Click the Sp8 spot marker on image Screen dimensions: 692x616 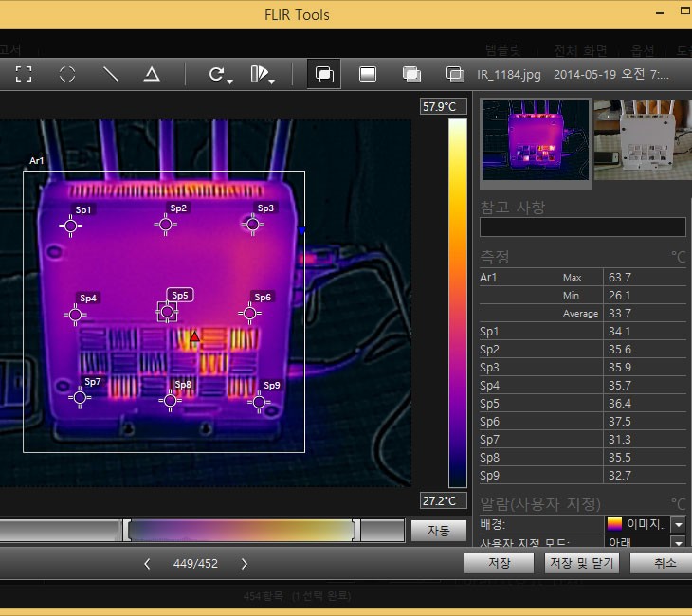tap(170, 401)
